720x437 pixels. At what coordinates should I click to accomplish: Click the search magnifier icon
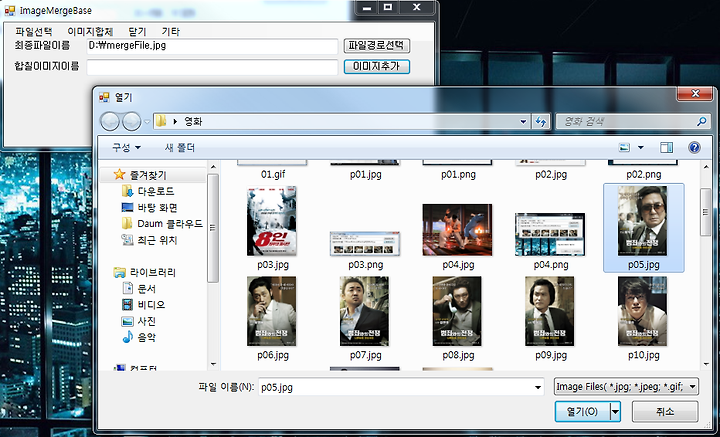[701, 122]
